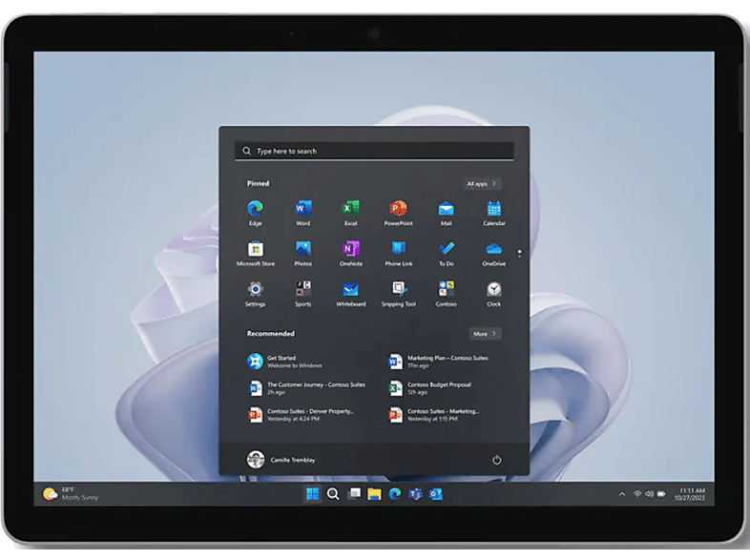The height and width of the screenshot is (560, 750).
Task: Open Camille Tremblay user account menu
Action: click(281, 460)
